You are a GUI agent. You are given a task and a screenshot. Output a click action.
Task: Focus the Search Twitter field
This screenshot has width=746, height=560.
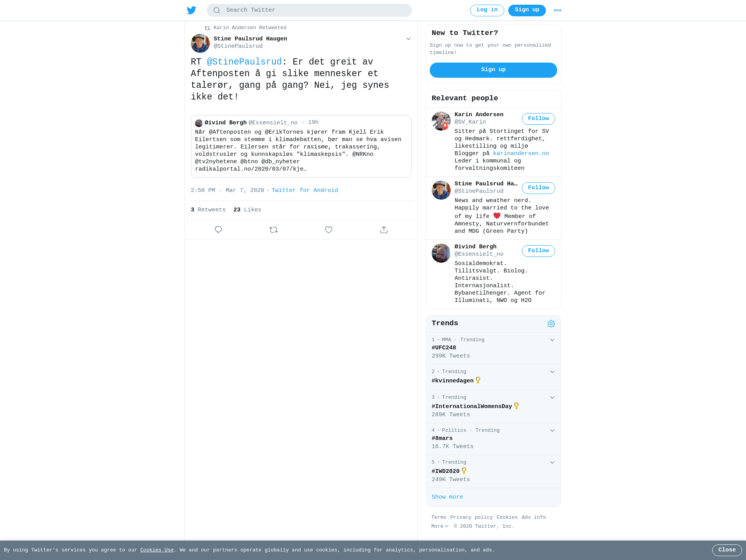coord(309,10)
